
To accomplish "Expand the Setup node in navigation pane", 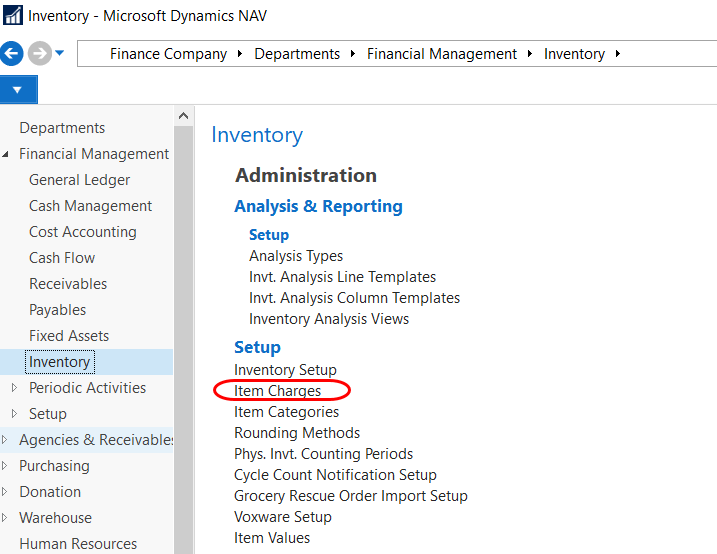I will click(x=14, y=414).
